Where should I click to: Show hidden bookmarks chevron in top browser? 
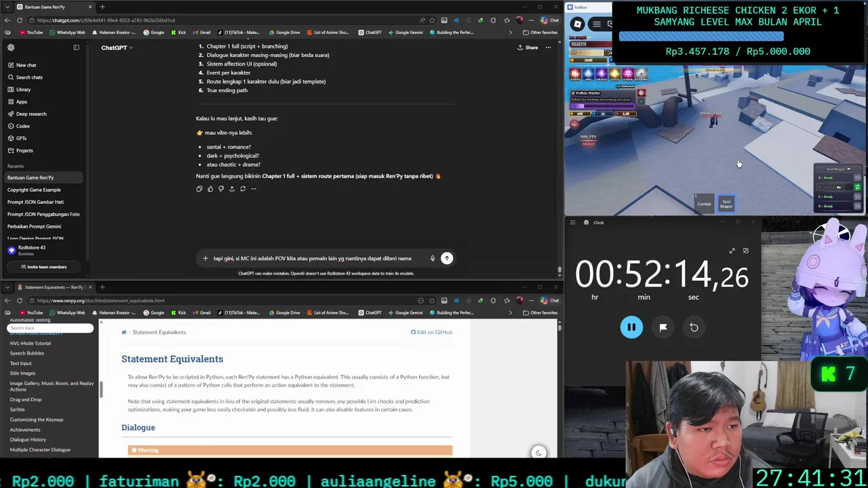pyautogui.click(x=511, y=33)
